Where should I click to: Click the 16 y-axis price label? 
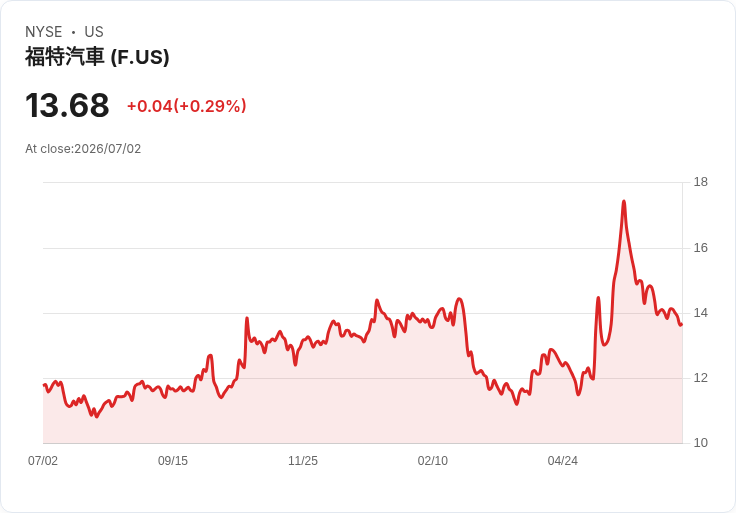[x=700, y=248]
